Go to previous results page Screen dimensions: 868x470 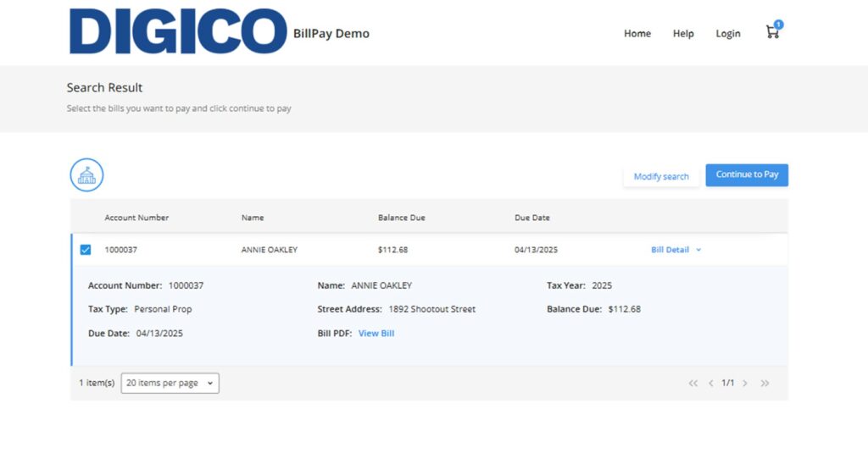(711, 383)
